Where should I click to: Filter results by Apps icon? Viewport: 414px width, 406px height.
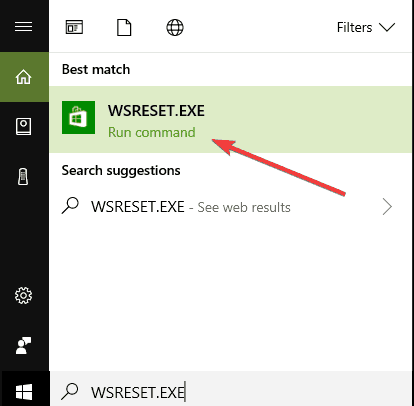click(74, 27)
